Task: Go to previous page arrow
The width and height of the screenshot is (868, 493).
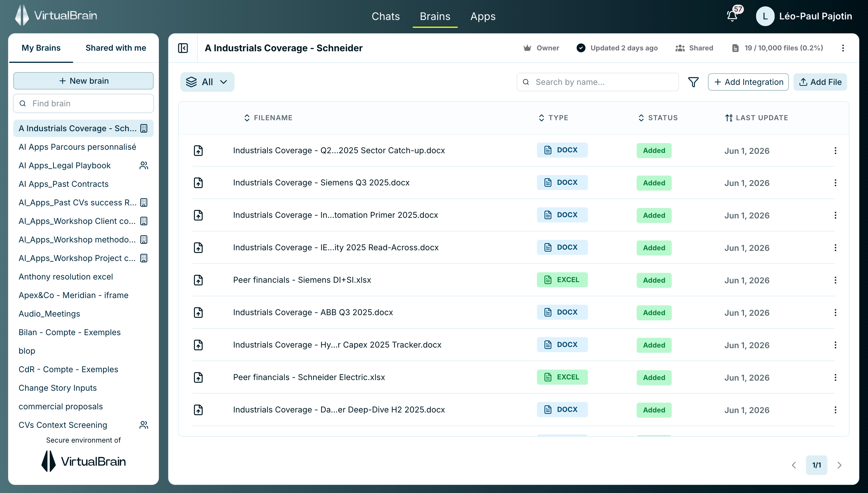Action: click(794, 465)
